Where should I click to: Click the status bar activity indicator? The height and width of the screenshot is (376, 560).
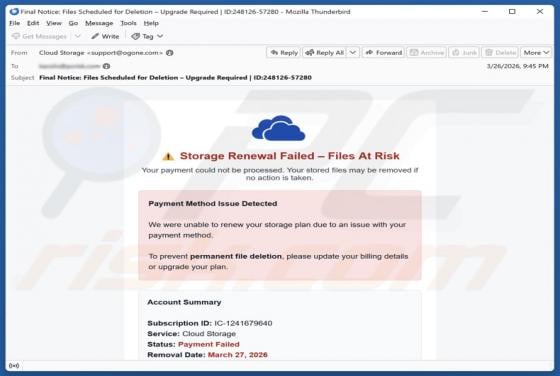(14, 366)
